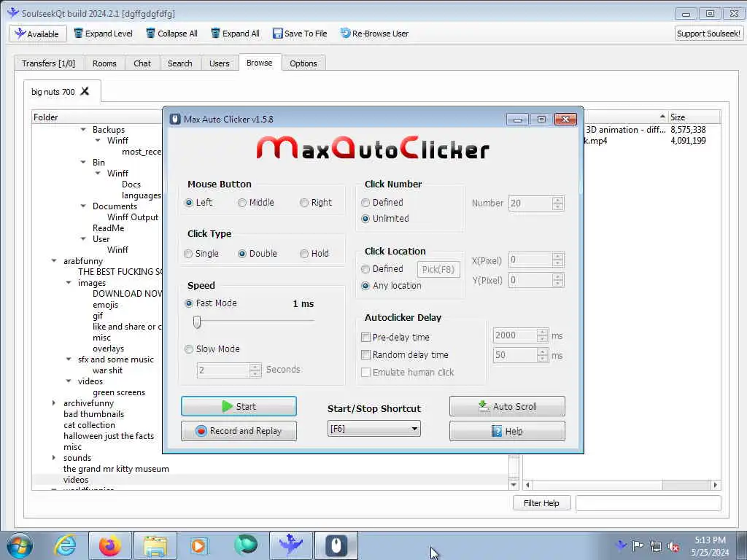Click Re-Browse User in the toolbar

tap(374, 34)
